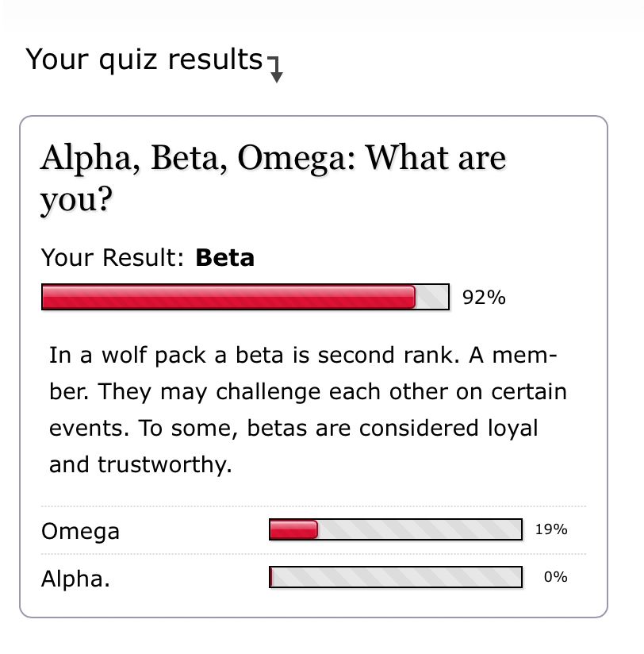Select the 'Your quiz results' heading

pos(144,60)
